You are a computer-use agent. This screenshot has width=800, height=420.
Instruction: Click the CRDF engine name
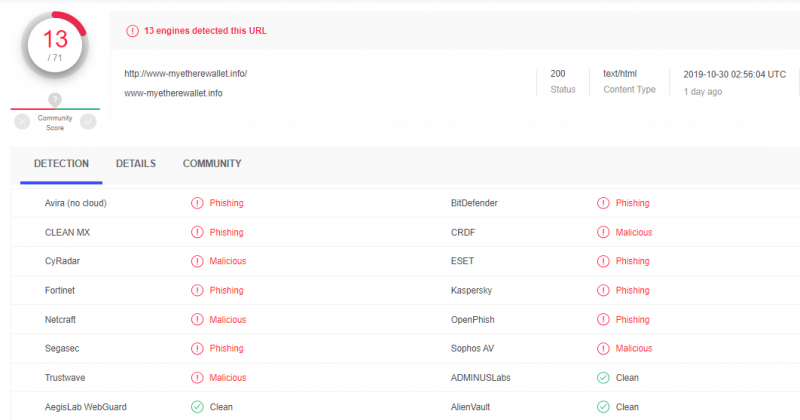coord(463,232)
